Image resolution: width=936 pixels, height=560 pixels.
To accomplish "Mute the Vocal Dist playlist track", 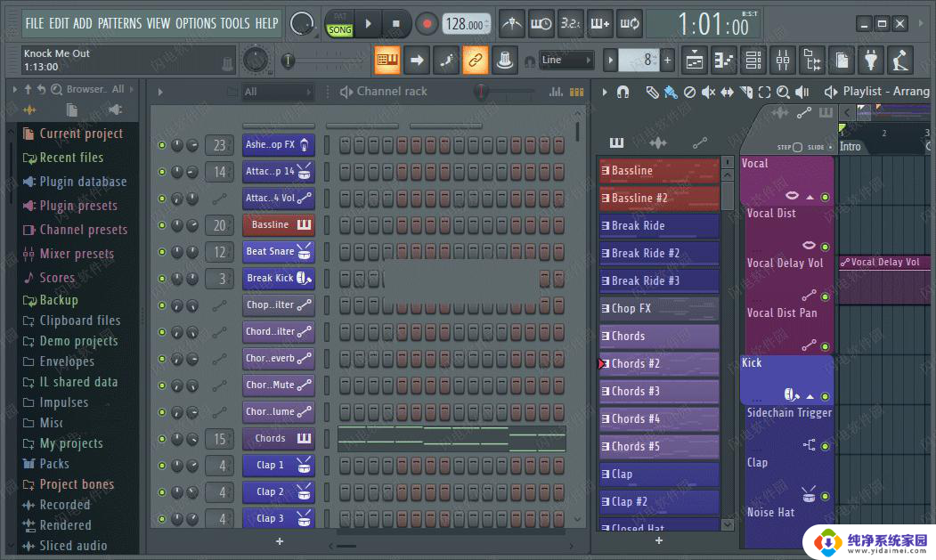I will pyautogui.click(x=825, y=247).
